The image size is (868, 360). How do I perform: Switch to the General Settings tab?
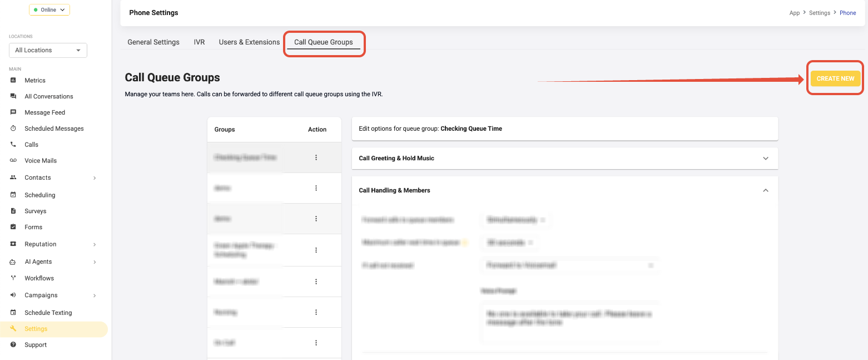point(153,42)
